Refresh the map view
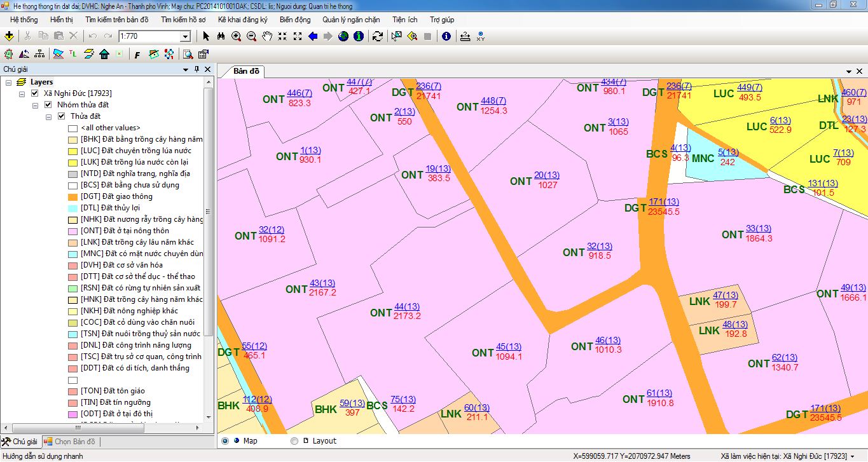The height and width of the screenshot is (462, 868). (x=378, y=36)
